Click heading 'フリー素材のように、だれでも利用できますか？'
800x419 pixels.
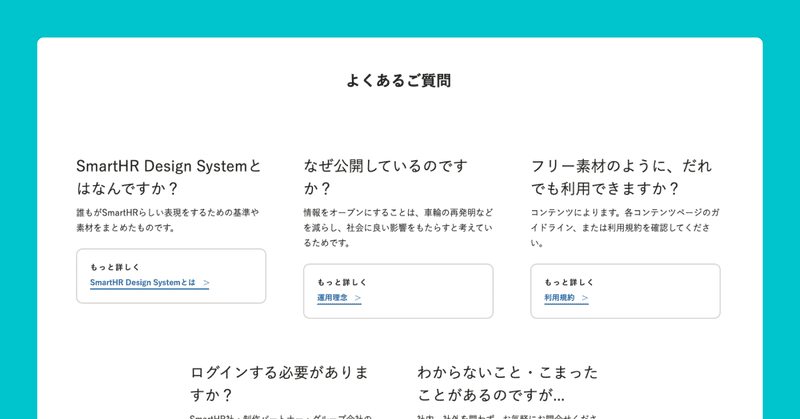(x=621, y=177)
